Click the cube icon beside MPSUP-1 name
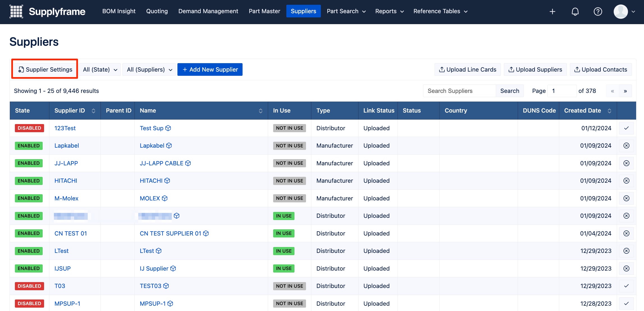This screenshot has height=311, width=644. 170,303
